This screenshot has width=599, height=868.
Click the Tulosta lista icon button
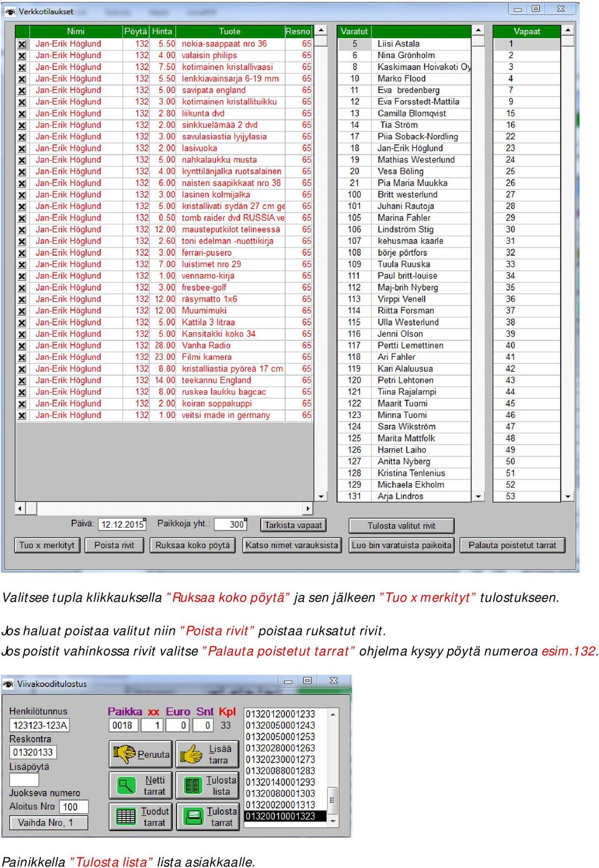tap(207, 785)
